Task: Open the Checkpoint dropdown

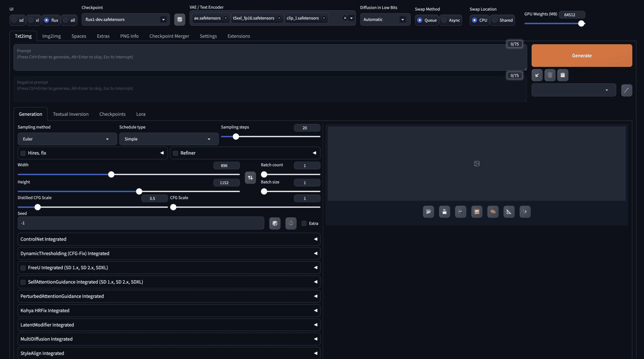Action: [x=125, y=20]
